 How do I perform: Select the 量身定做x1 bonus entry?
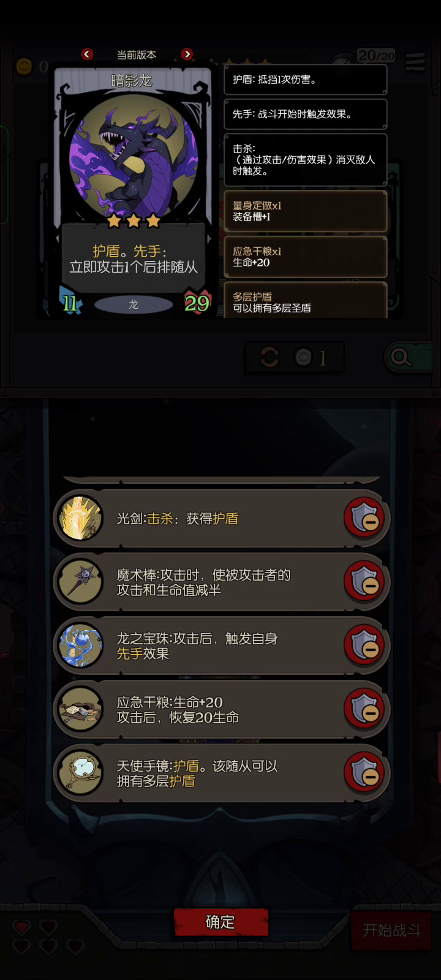click(306, 211)
